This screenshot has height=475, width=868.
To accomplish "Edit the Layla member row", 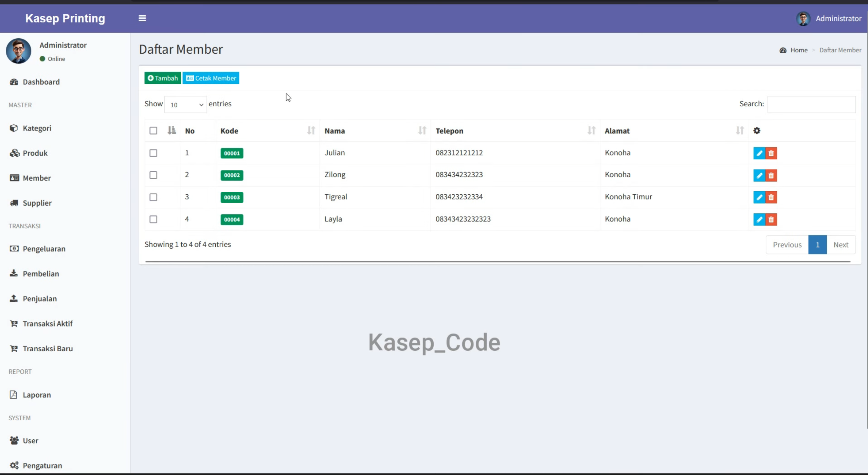I will pyautogui.click(x=759, y=219).
